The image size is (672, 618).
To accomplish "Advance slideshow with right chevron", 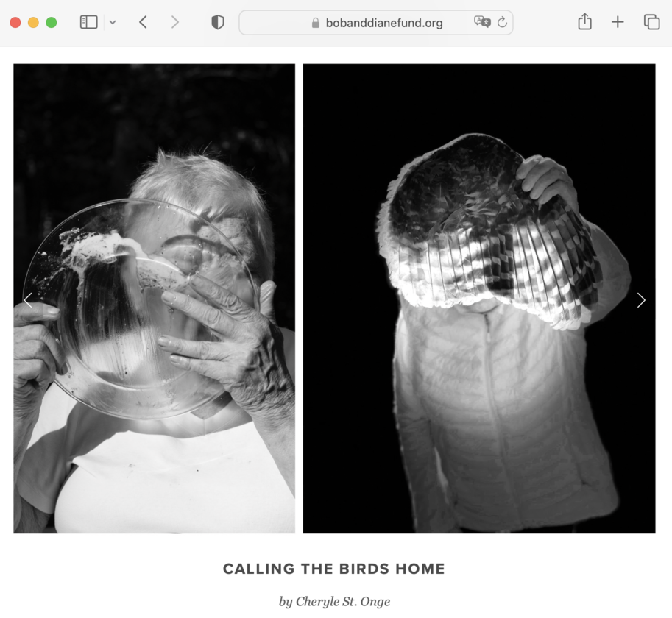I will 640,300.
